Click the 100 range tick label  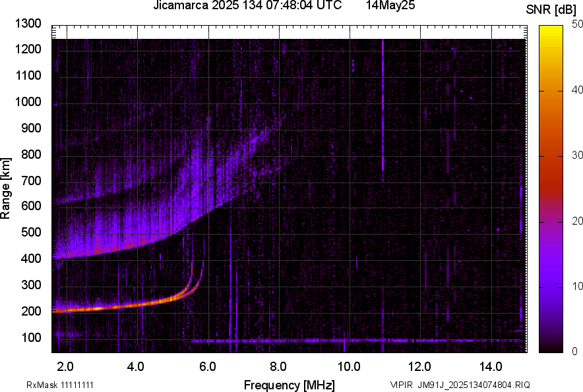click(31, 337)
